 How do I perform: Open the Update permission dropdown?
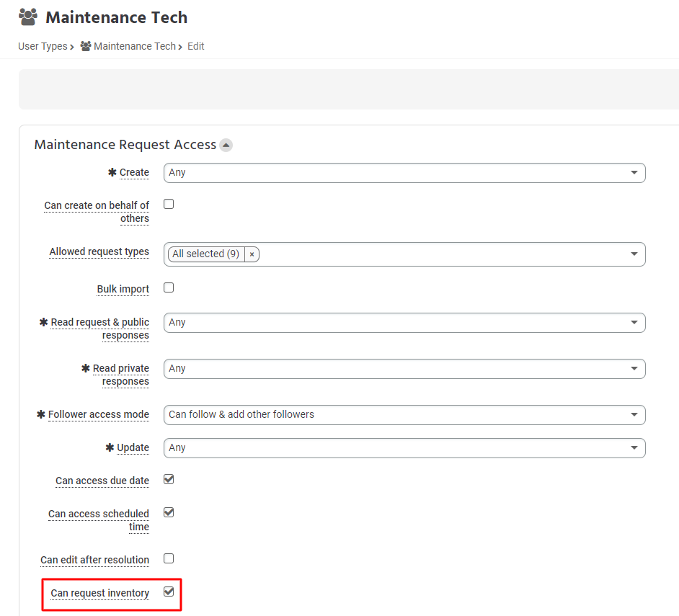404,448
